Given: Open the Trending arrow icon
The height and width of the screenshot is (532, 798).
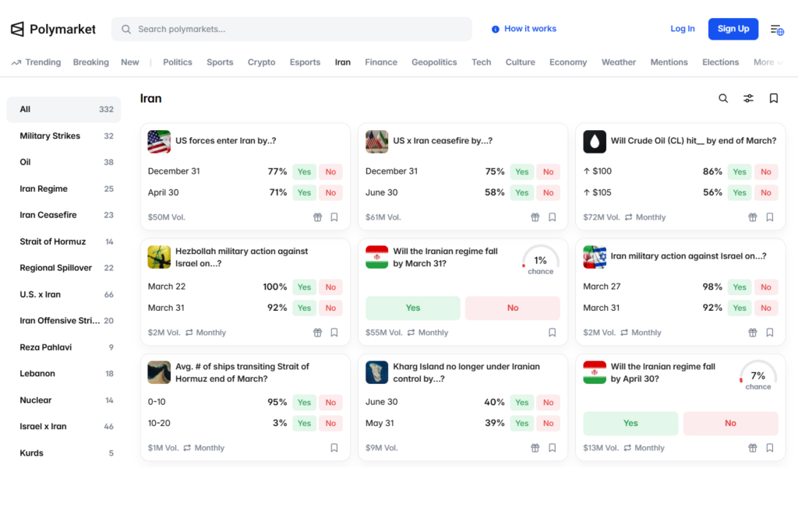Looking at the screenshot, I should [x=16, y=62].
